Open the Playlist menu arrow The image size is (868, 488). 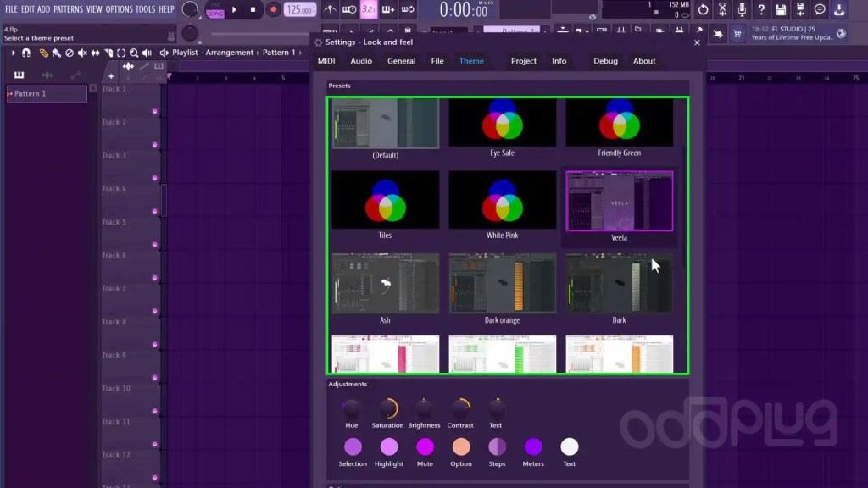coord(13,53)
